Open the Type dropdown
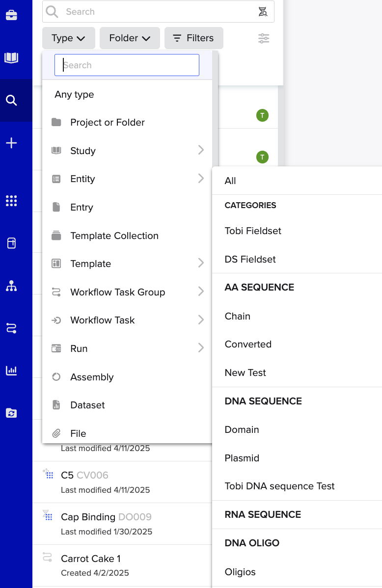The image size is (382, 588). pyautogui.click(x=68, y=38)
